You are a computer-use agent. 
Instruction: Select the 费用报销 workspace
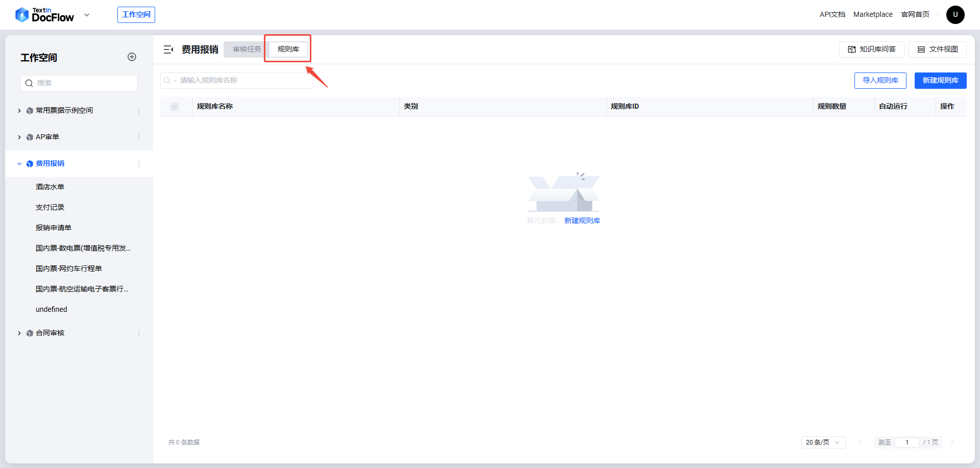point(50,163)
